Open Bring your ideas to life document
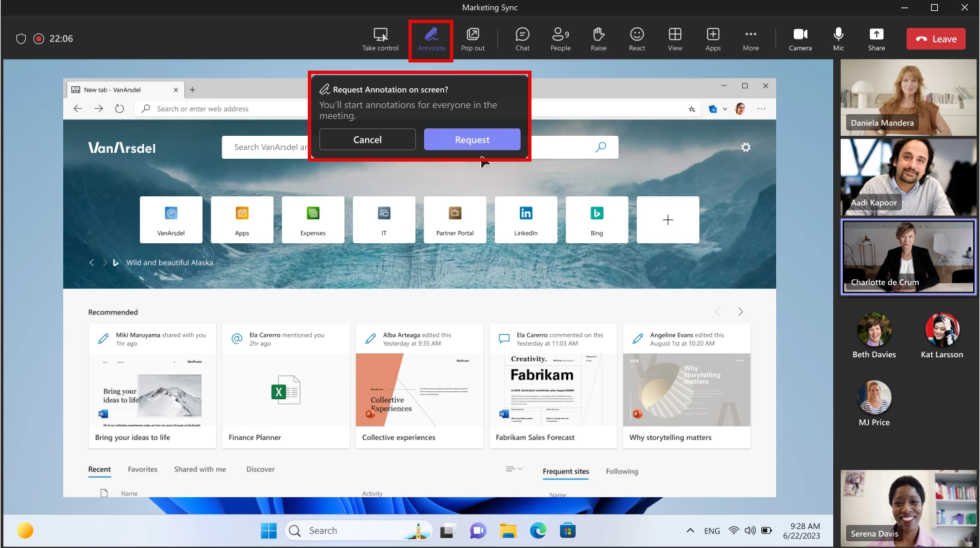The image size is (980, 548). [x=152, y=386]
